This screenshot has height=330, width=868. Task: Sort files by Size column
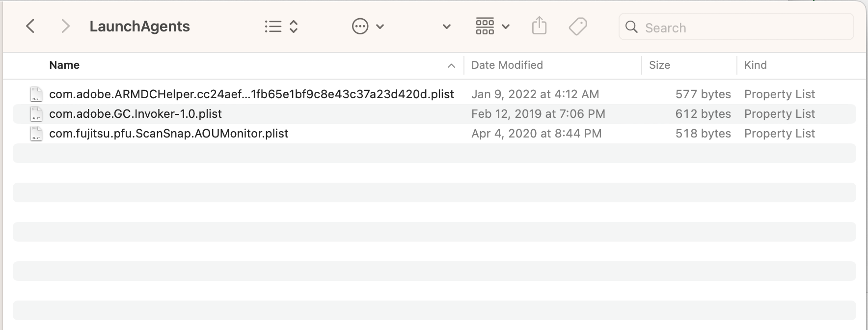pyautogui.click(x=659, y=65)
